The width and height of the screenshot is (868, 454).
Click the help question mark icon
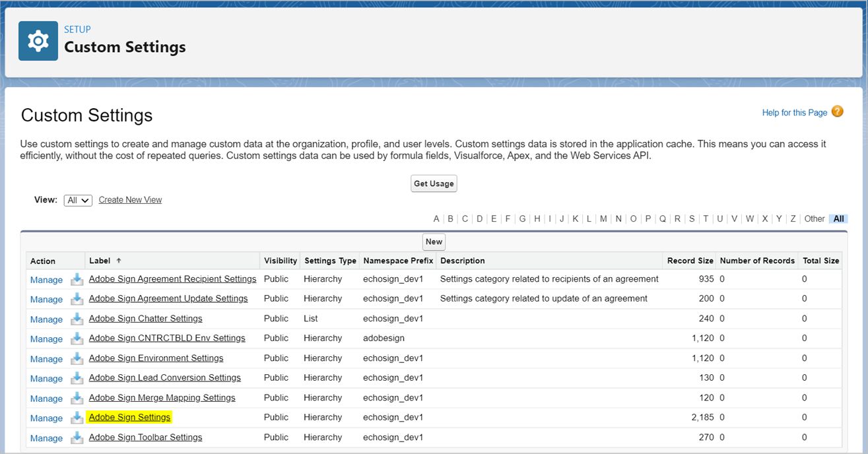(837, 112)
